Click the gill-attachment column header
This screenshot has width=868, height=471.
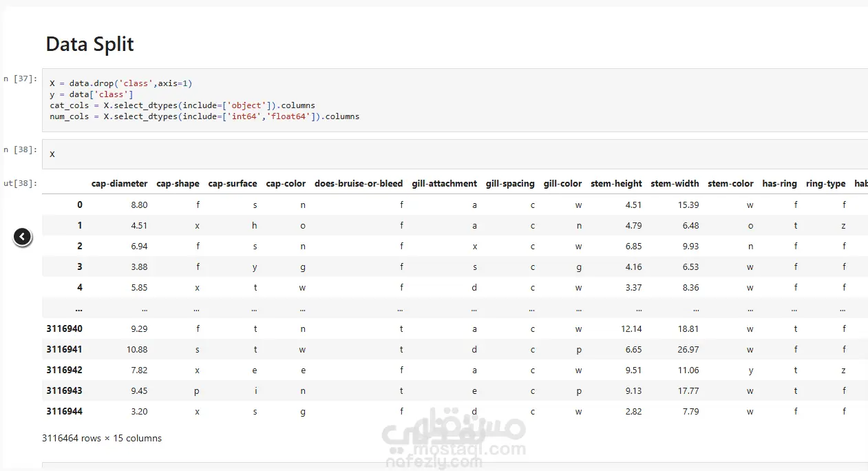(444, 184)
